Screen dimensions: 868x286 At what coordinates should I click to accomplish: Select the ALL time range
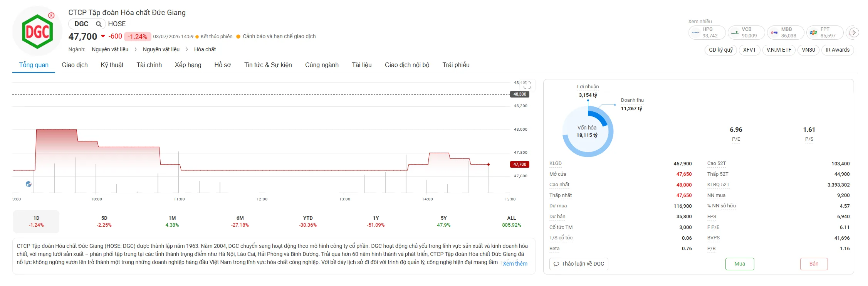512,222
